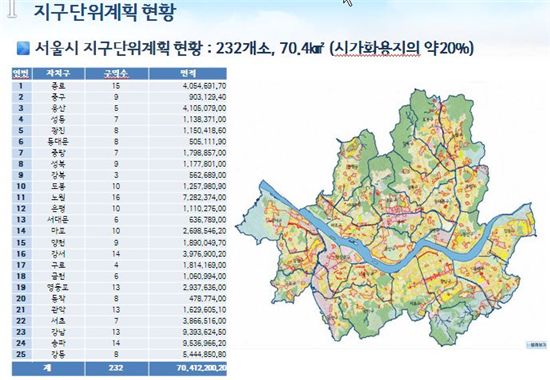Click the 지구단위계획 현황 slide title

point(104,12)
